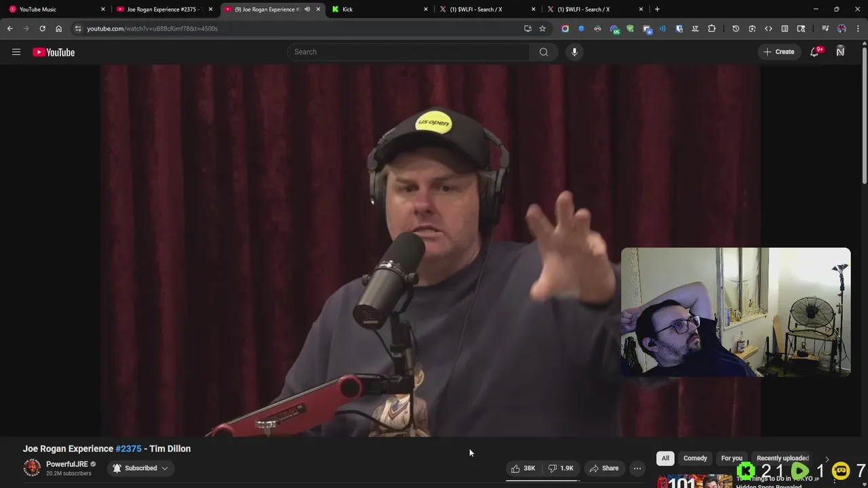Screen dimensions: 868x488
Task: Click the Share button
Action: [604, 468]
